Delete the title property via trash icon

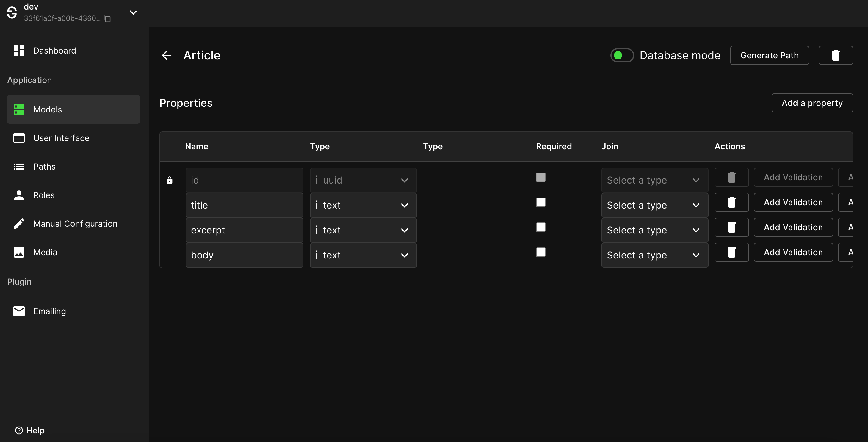click(731, 202)
